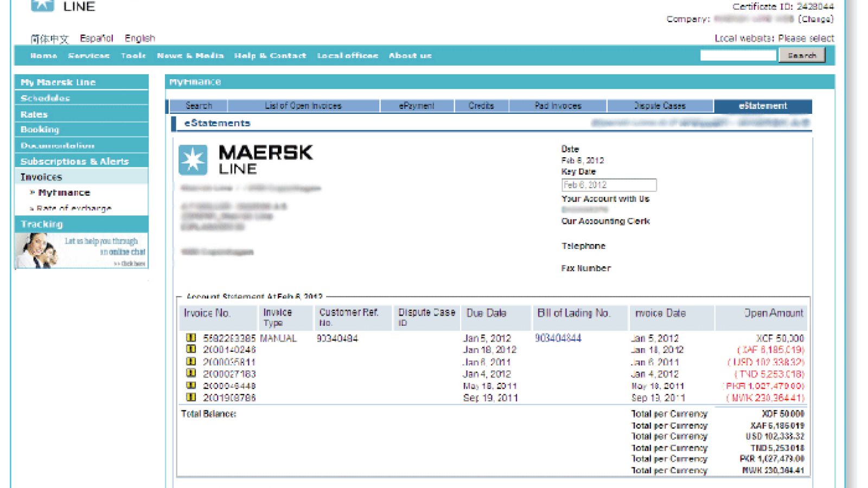Open details icon for invoice 2001908786
This screenshot has height=488, width=868.
[190, 397]
